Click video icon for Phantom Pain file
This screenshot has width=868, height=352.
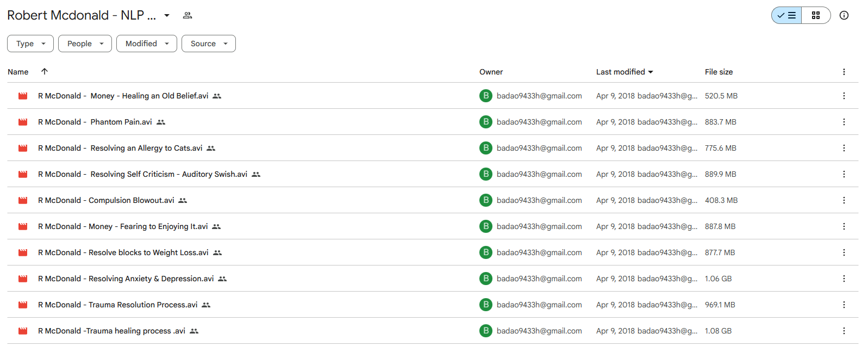[x=23, y=122]
